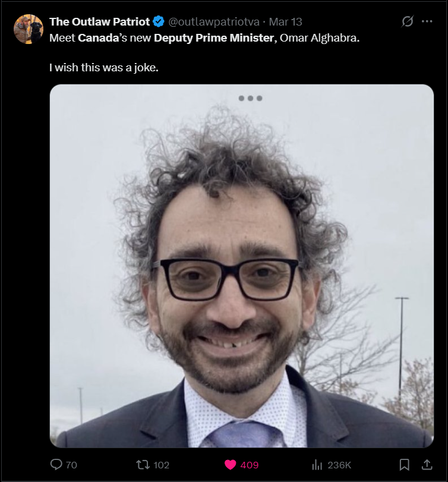
Task: Click the 102 reposts count
Action: click(162, 465)
